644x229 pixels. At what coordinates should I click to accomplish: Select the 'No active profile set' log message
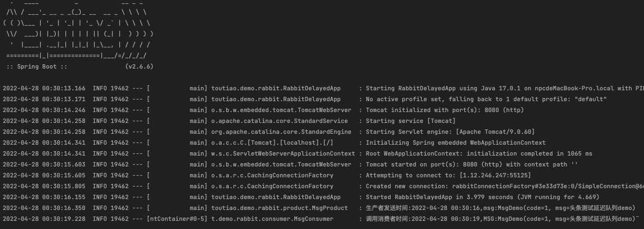click(x=486, y=99)
